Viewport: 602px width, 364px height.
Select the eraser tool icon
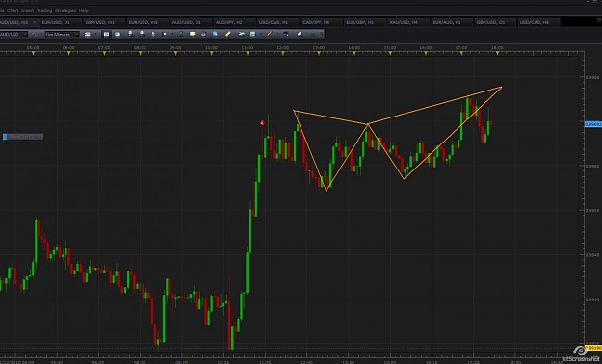click(x=300, y=34)
